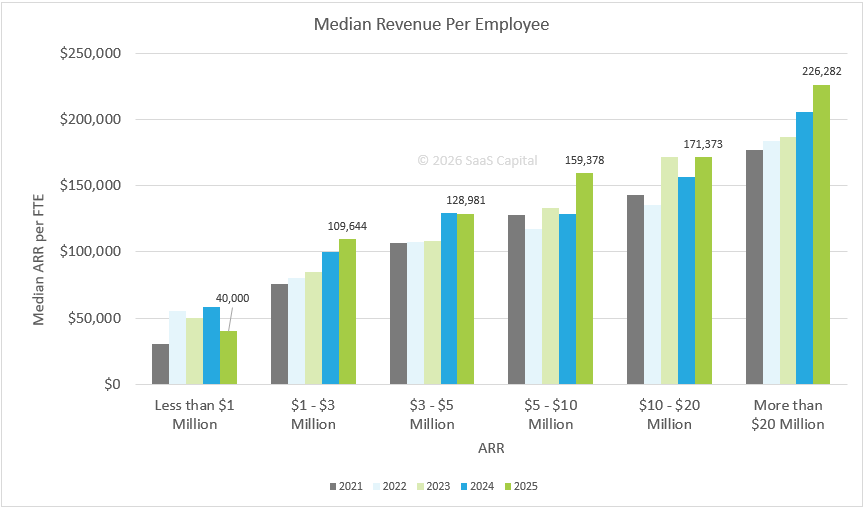Click the 2024 bar for Less than $1 Million
Screen dimensions: 866x509
point(212,346)
